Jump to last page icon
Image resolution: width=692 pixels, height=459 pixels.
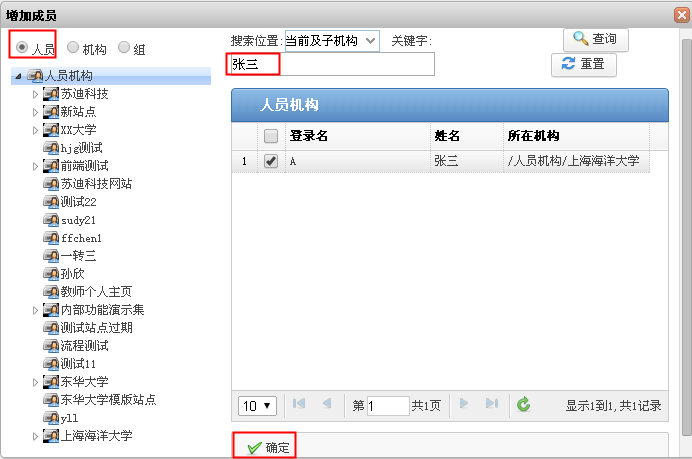point(491,404)
